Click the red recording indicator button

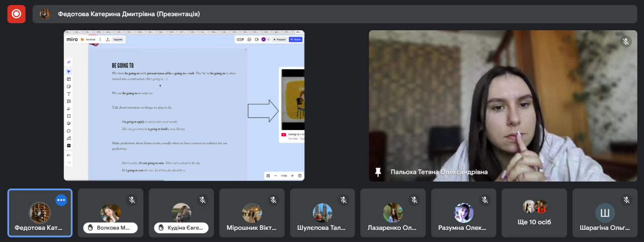point(16,14)
